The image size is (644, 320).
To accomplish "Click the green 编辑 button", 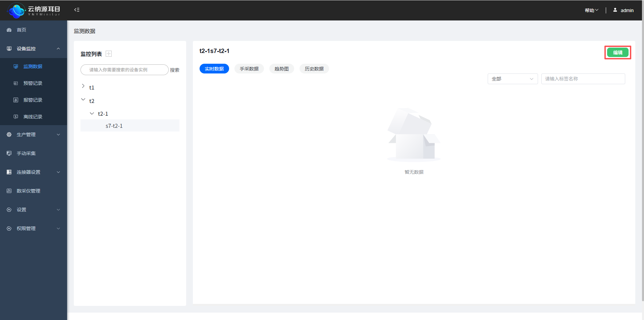I will [x=618, y=53].
